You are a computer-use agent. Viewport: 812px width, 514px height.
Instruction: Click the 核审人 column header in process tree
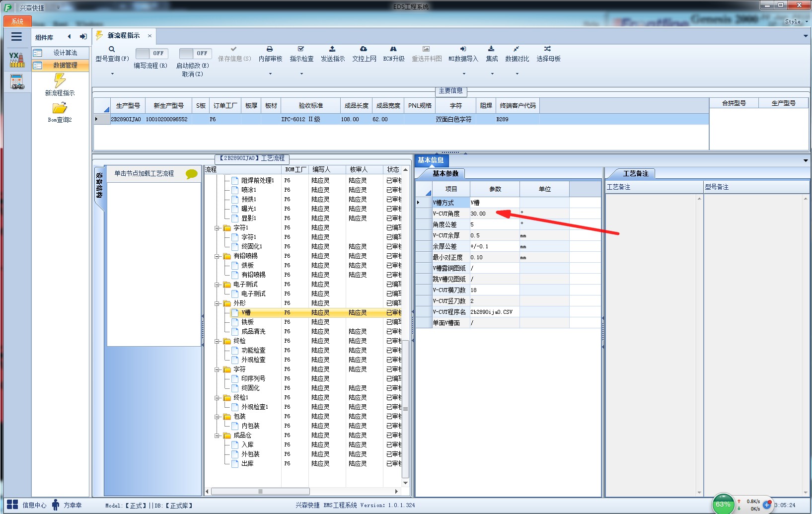click(x=364, y=169)
